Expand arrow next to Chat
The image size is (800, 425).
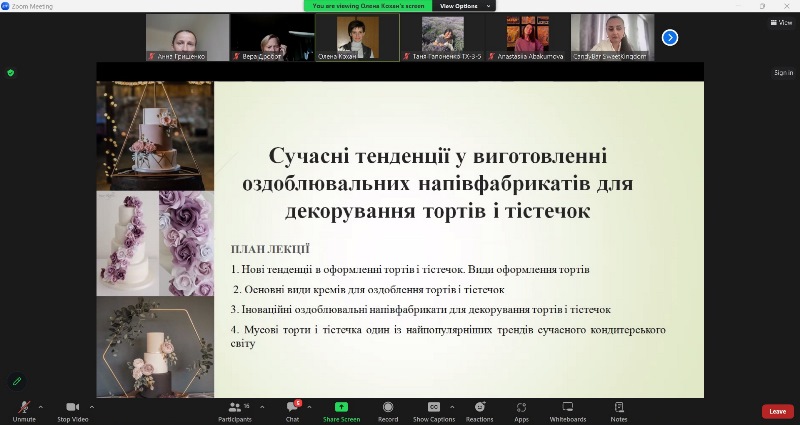click(309, 407)
